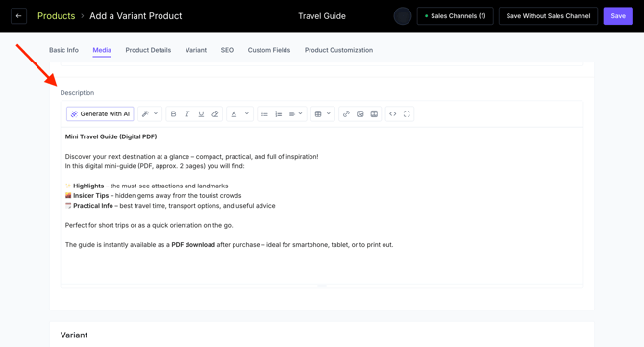
Task: Go to the Variant tab
Action: tap(196, 50)
